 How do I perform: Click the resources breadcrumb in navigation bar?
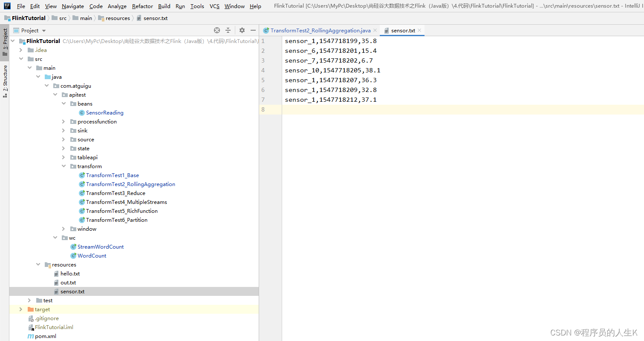pyautogui.click(x=118, y=18)
